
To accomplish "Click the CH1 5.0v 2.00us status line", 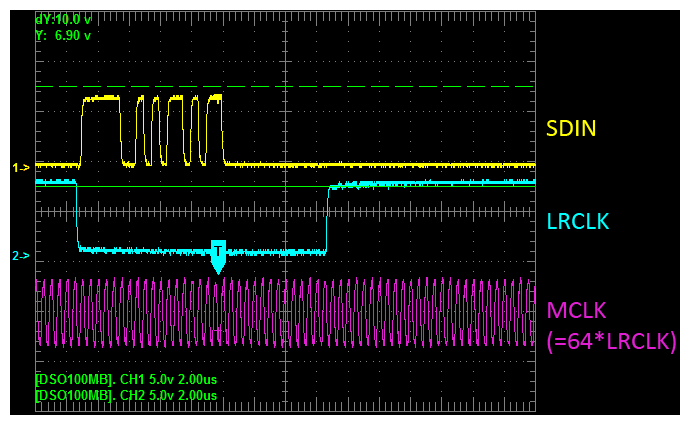I will coord(126,379).
